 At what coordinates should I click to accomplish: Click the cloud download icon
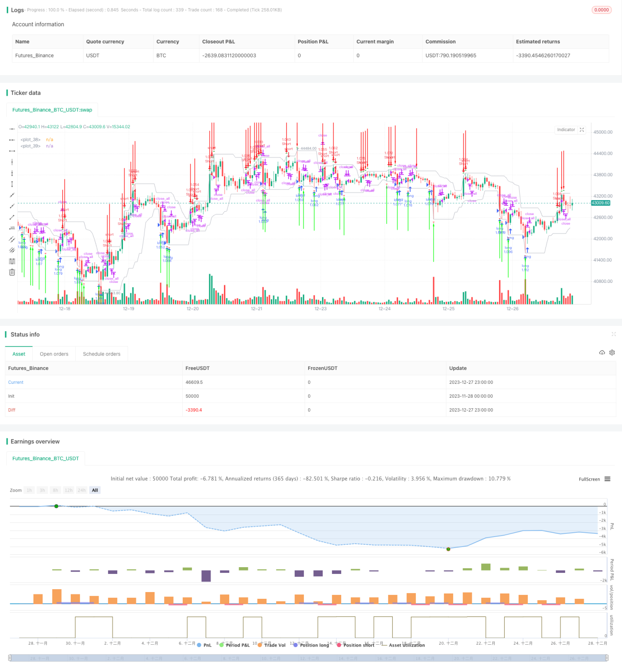tap(602, 353)
